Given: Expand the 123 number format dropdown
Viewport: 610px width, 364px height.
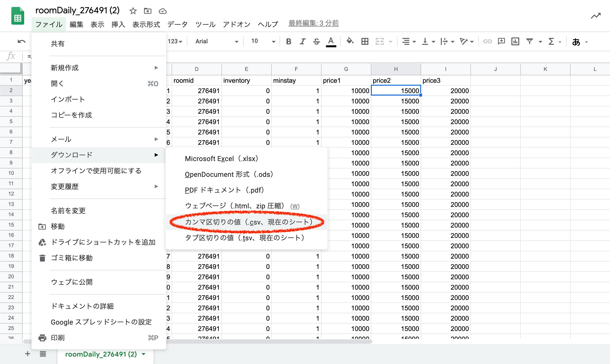Looking at the screenshot, I should (x=175, y=41).
